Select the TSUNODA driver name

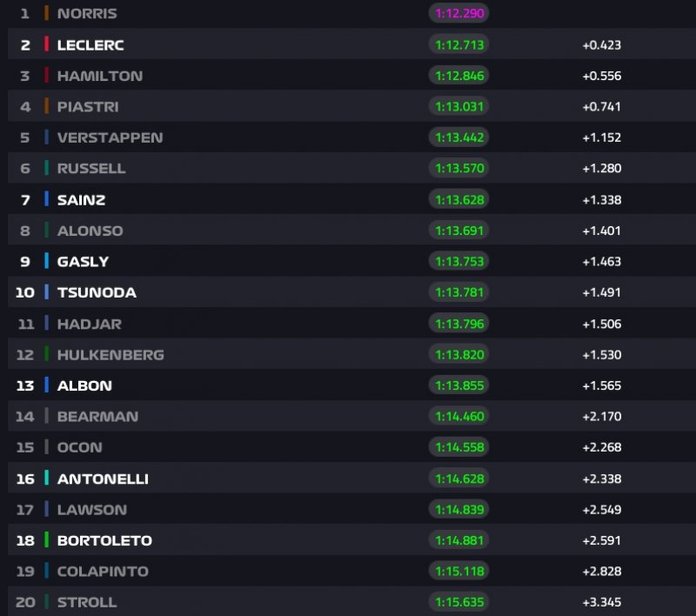[x=97, y=292]
